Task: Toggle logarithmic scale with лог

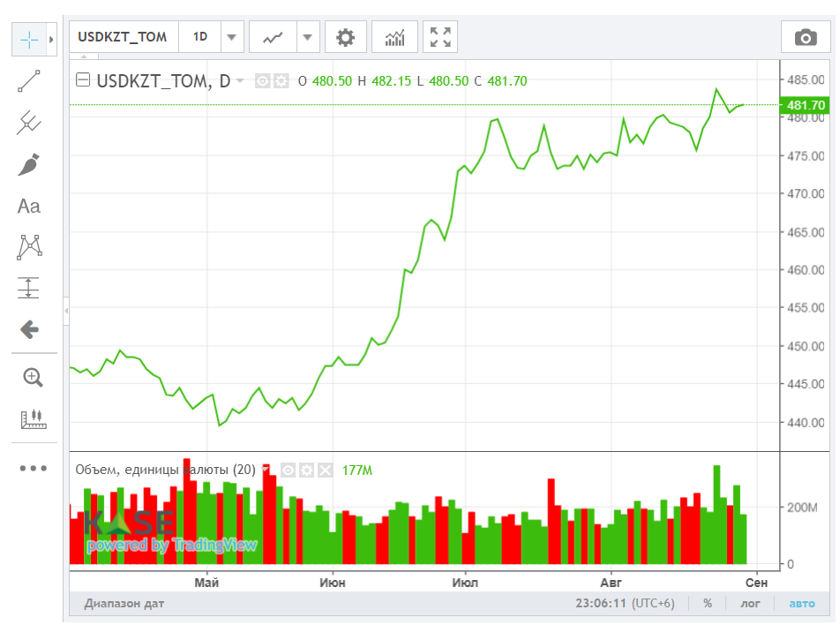Action: pos(750,603)
